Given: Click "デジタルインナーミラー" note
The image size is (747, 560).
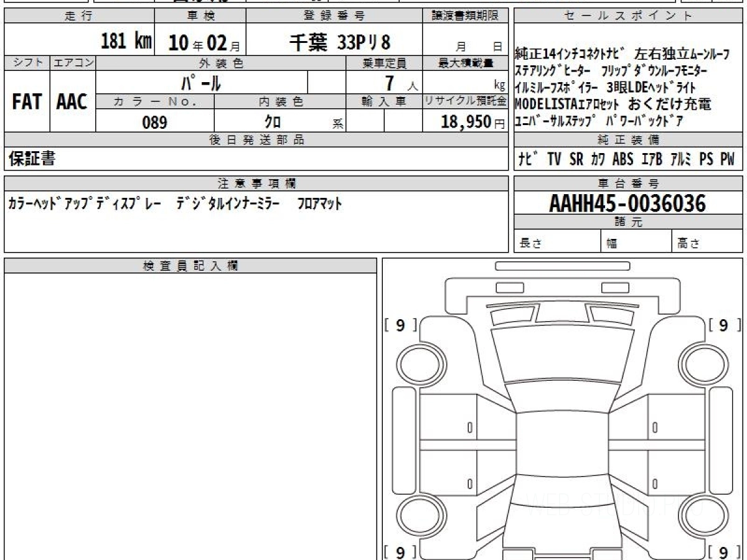Looking at the screenshot, I should pyautogui.click(x=228, y=203).
